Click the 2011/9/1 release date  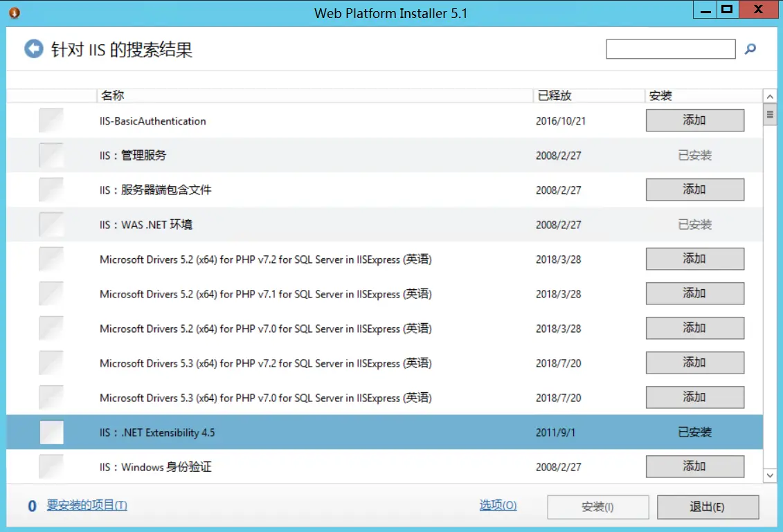coord(555,432)
